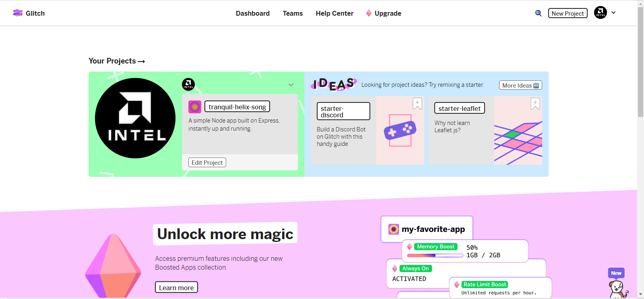Click the diamond icon beside Memory Boost
Screen dimensions: 644x299
pyautogui.click(x=409, y=246)
